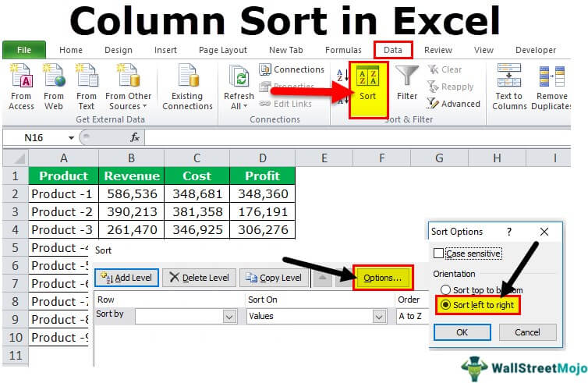Screen dimensions: 588x383
Task: Open the Sort On Values dropdown
Action: pos(379,317)
